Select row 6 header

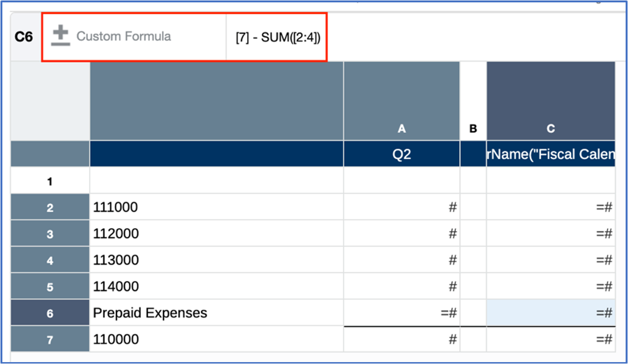[50, 312]
